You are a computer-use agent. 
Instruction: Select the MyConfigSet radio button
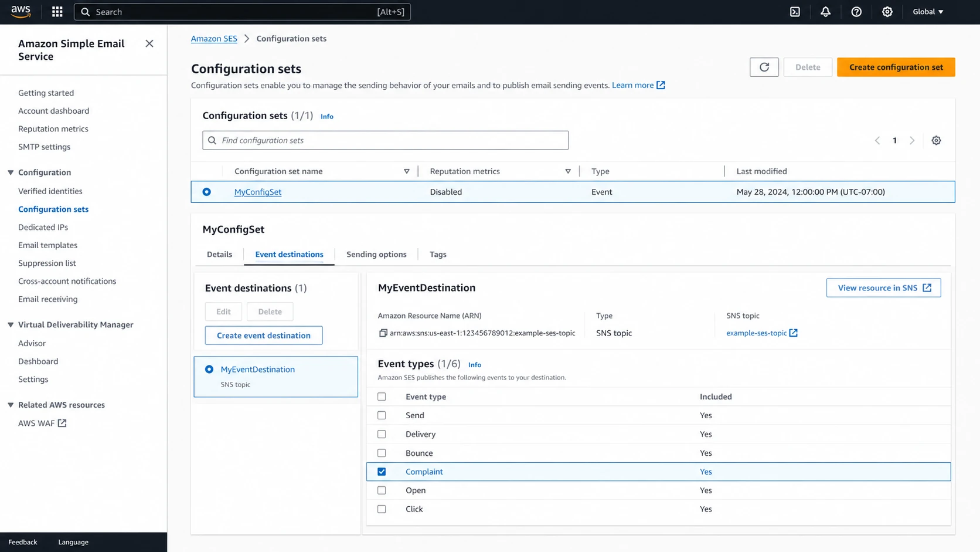[x=207, y=192]
